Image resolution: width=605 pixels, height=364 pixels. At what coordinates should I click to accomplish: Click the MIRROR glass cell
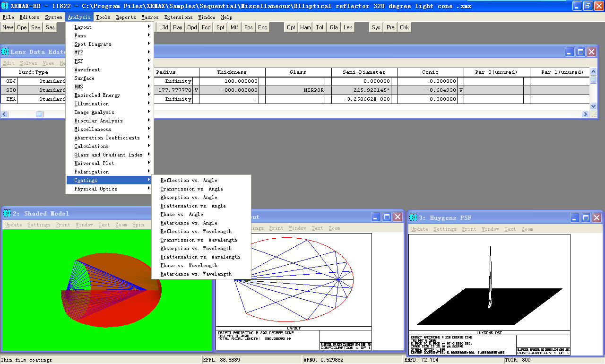click(295, 90)
